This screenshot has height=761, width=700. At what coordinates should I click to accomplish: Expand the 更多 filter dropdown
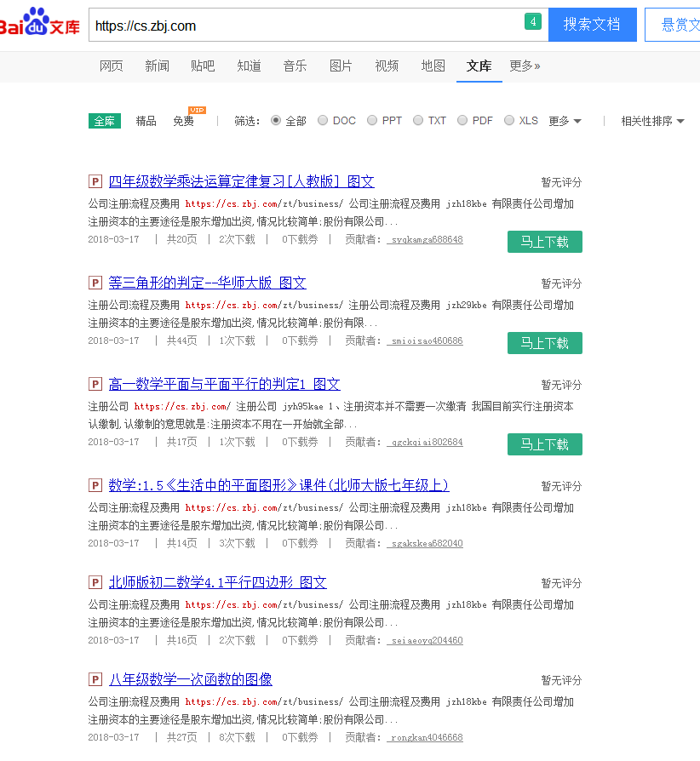click(x=565, y=121)
